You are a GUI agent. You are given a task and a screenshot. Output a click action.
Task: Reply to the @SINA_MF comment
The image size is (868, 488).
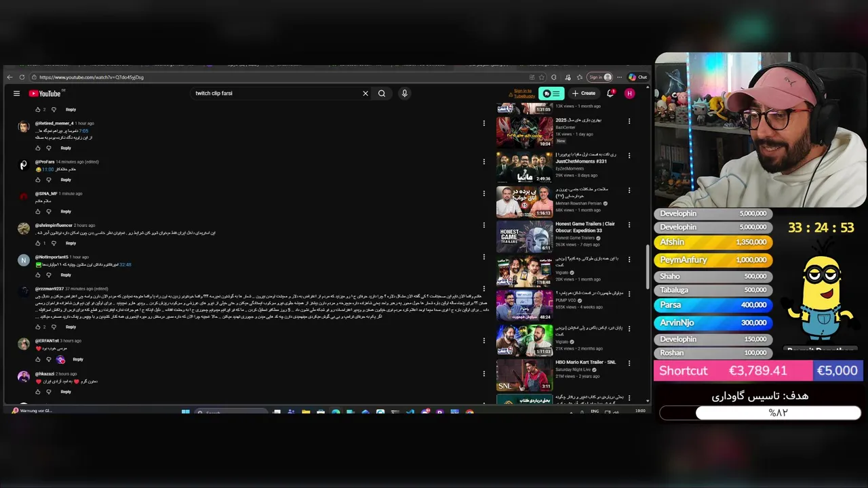pyautogui.click(x=66, y=211)
